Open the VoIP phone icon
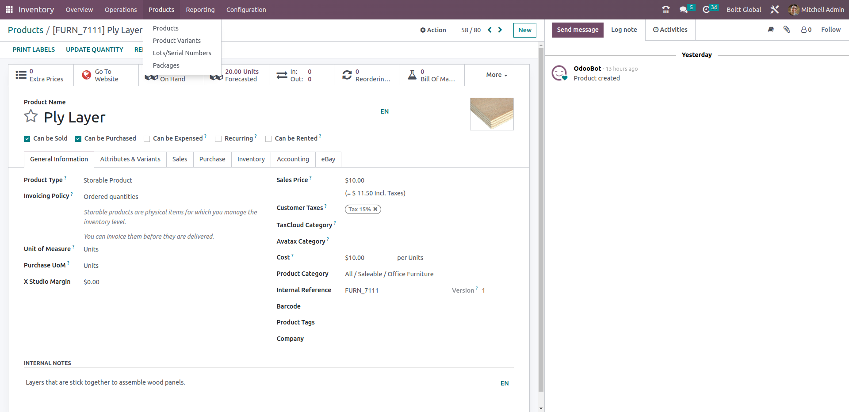The width and height of the screenshot is (849, 412). tap(666, 10)
